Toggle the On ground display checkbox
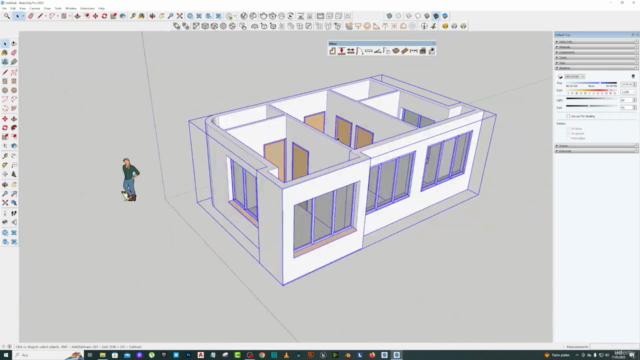 point(568,133)
